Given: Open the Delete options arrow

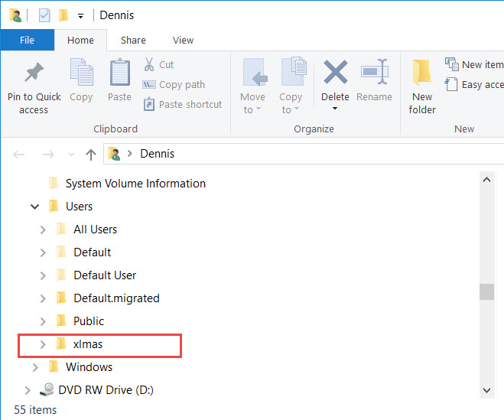Looking at the screenshot, I should tap(335, 109).
